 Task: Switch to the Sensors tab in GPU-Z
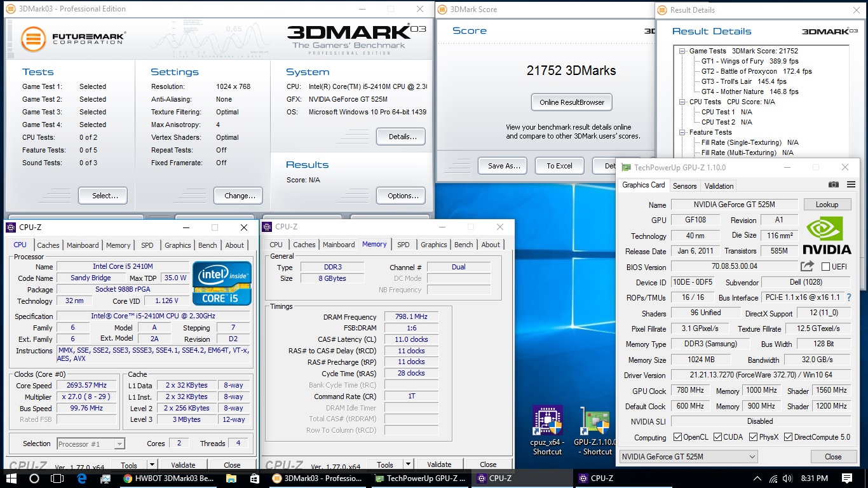[685, 186]
